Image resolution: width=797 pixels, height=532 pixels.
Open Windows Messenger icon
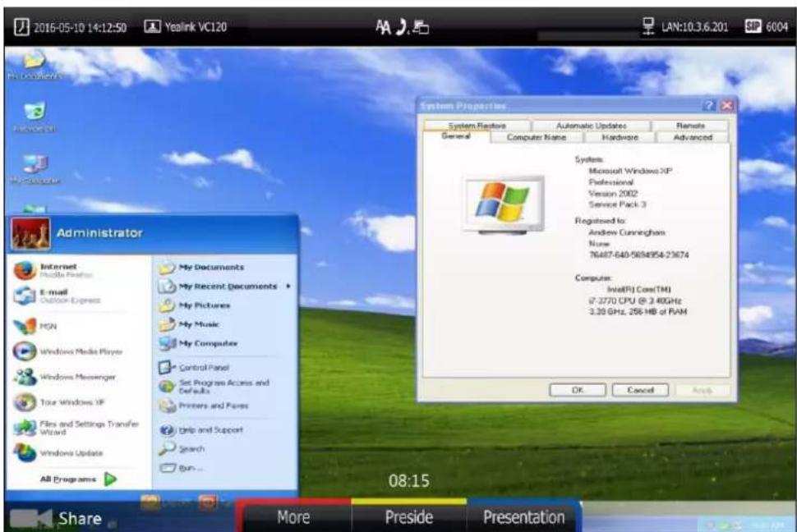point(25,377)
